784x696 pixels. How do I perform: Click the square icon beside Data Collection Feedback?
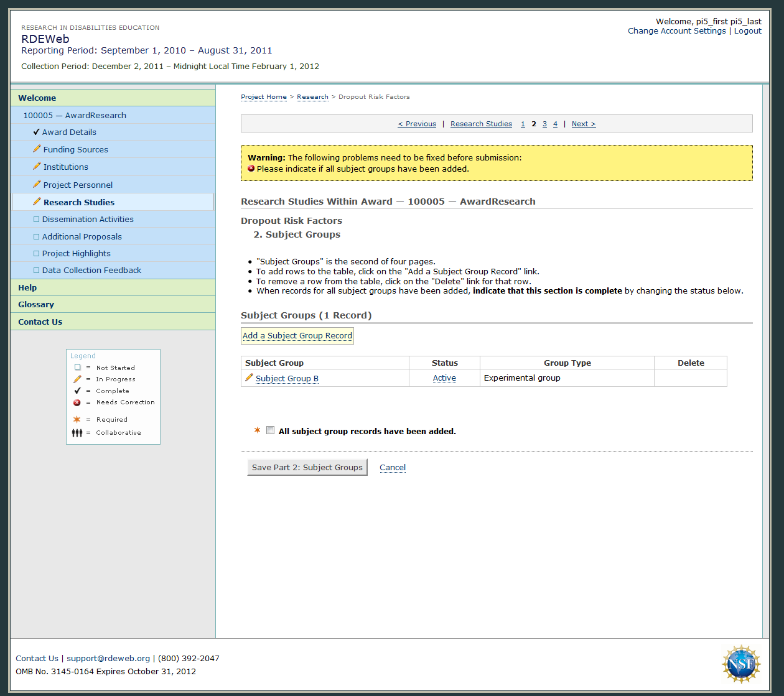(36, 271)
